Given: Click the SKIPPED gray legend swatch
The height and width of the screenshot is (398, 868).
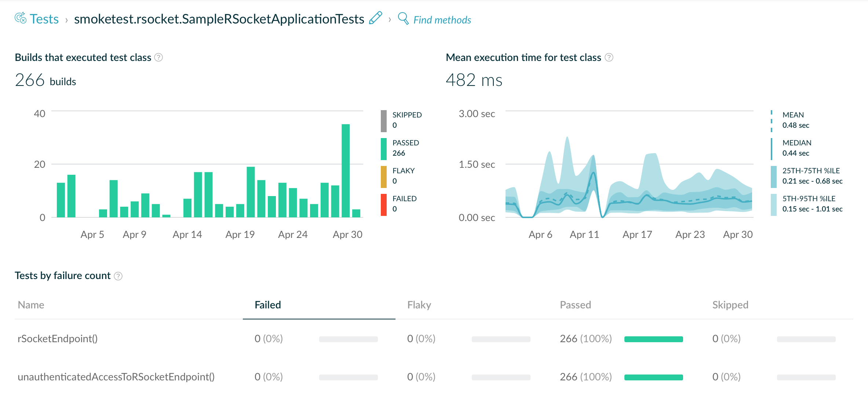Looking at the screenshot, I should tap(384, 121).
